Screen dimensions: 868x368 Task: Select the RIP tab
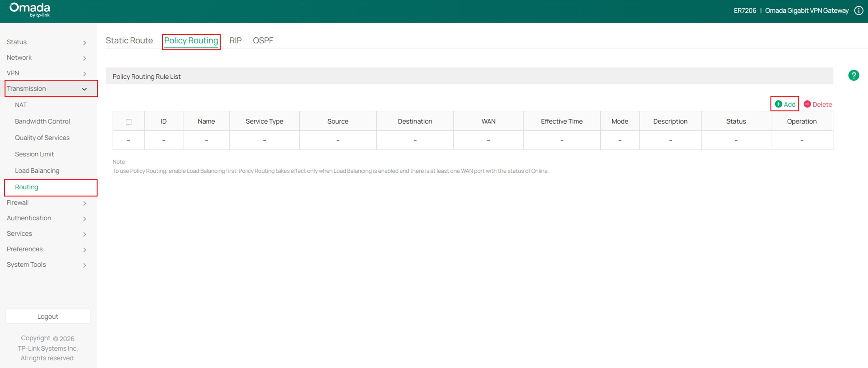pyautogui.click(x=236, y=40)
